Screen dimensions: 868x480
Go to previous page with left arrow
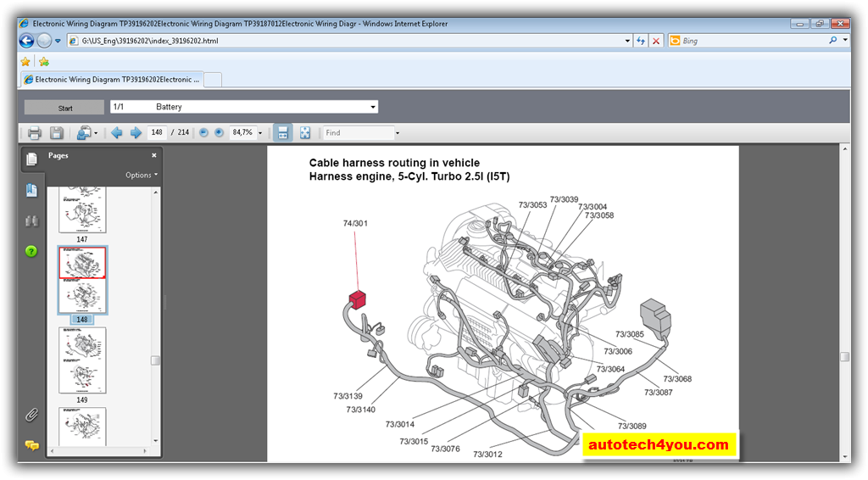(x=117, y=133)
